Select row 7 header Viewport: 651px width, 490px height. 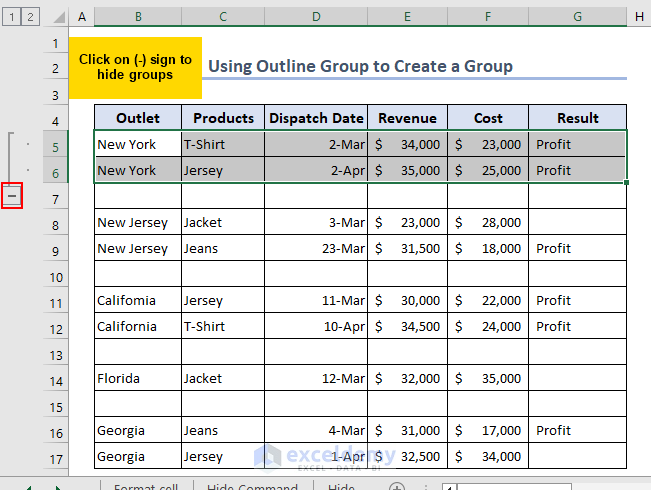tap(56, 197)
